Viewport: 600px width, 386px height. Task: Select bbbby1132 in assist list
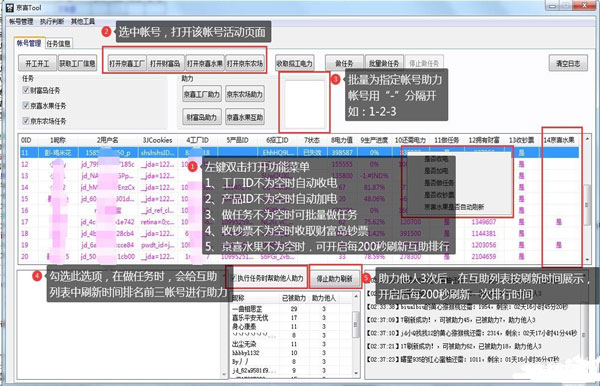pyautogui.click(x=245, y=353)
